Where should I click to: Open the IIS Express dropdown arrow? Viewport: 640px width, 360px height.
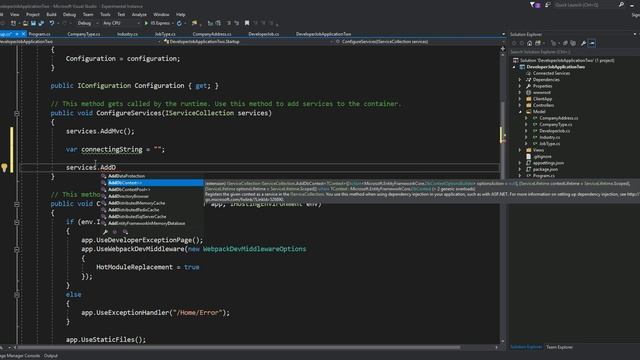pyautogui.click(x=172, y=23)
